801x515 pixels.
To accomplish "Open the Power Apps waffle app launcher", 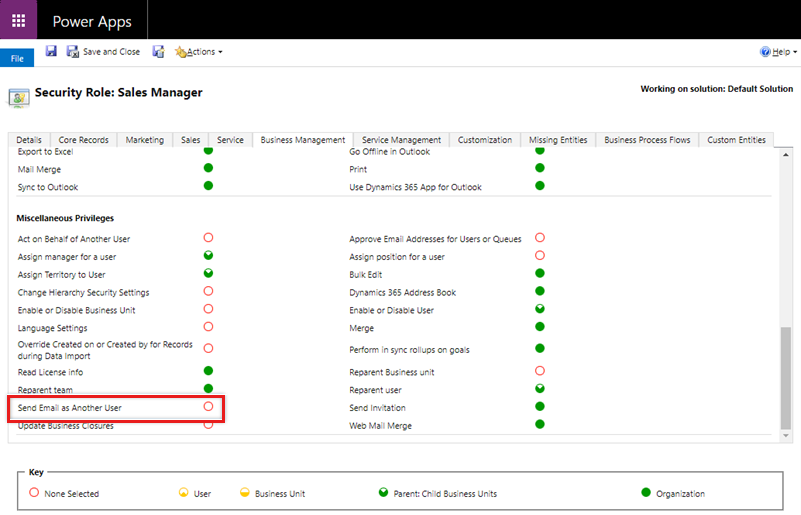I will tap(19, 20).
